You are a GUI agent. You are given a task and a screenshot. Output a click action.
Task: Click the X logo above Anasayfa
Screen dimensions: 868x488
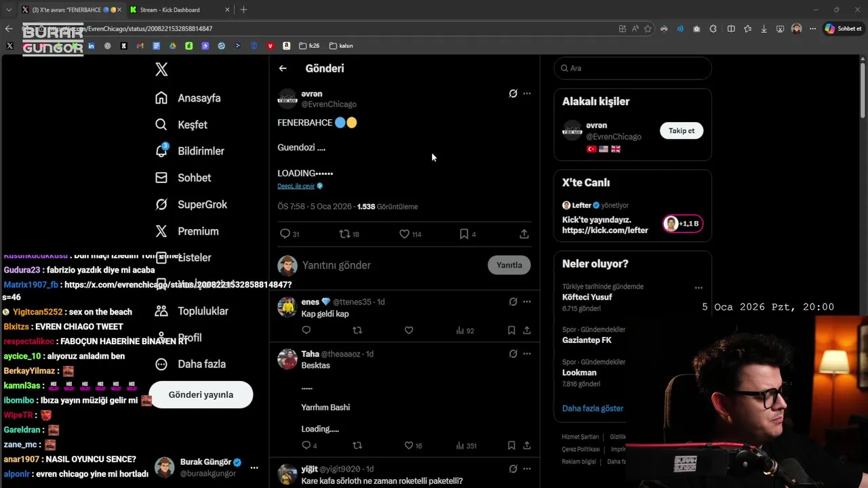coord(161,69)
